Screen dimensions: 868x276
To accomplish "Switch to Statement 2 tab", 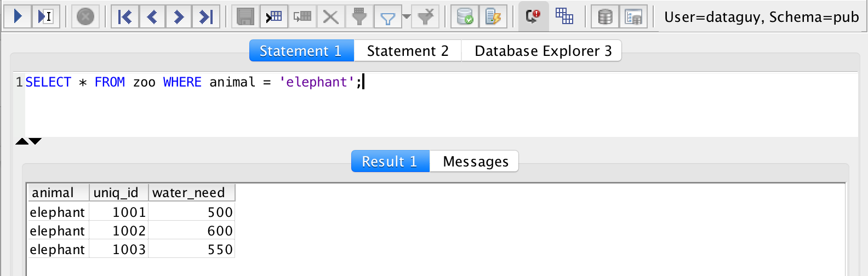I will pyautogui.click(x=407, y=51).
